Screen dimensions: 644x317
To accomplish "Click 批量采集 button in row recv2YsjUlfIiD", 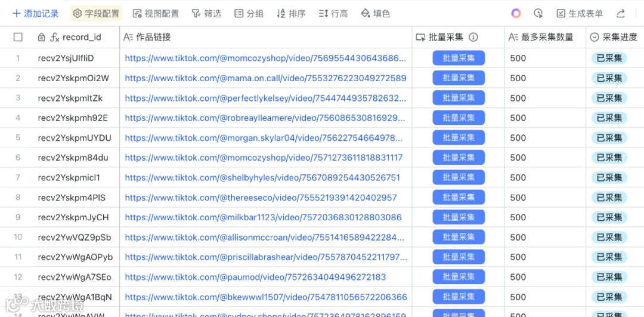I will [459, 58].
